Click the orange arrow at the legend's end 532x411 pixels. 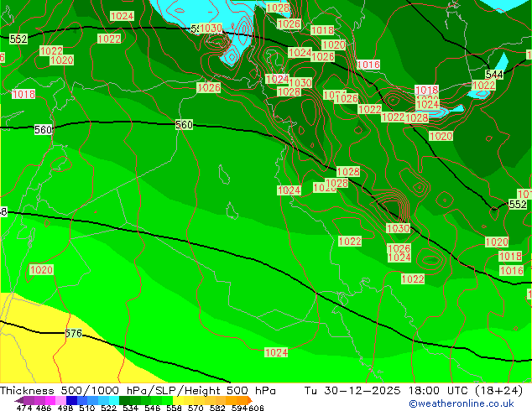(x=250, y=400)
